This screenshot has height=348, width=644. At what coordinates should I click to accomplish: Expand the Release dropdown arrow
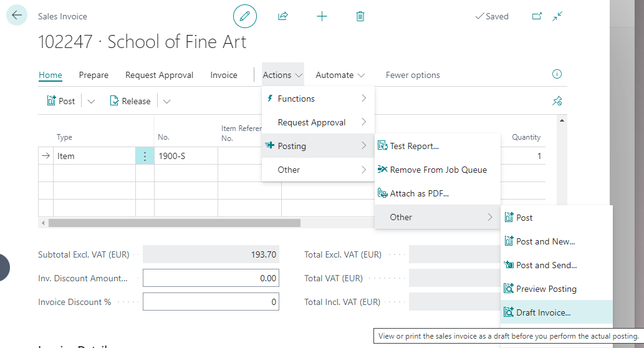(x=166, y=101)
